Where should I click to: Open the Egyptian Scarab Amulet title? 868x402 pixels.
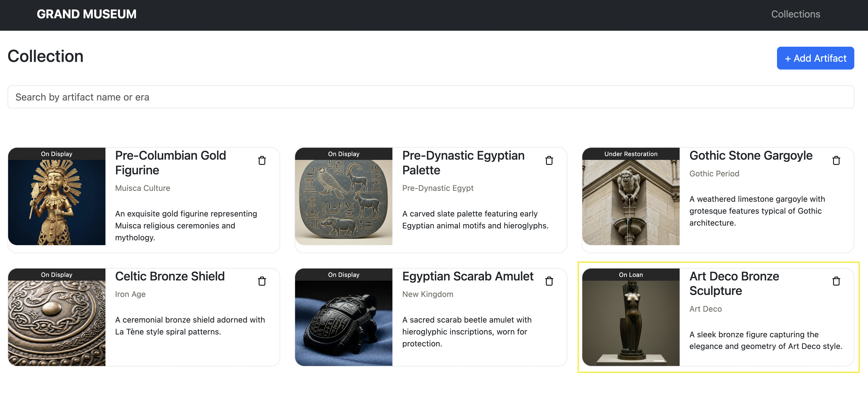(x=468, y=277)
